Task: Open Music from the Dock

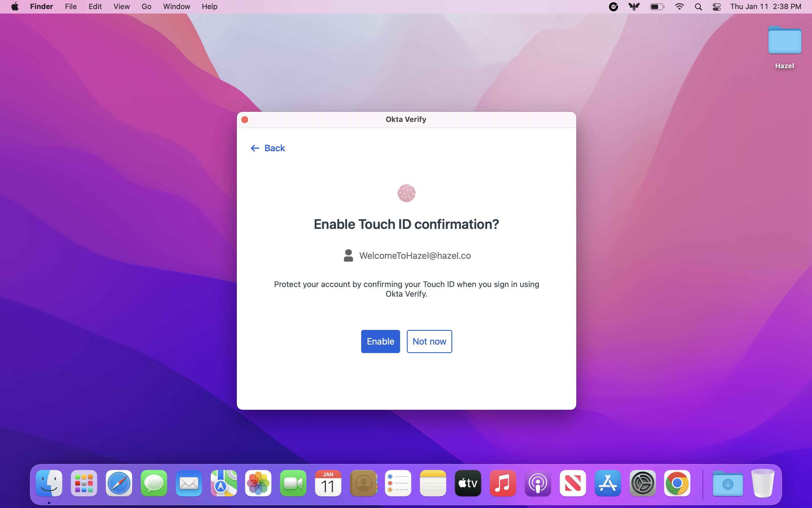Action: click(x=503, y=483)
